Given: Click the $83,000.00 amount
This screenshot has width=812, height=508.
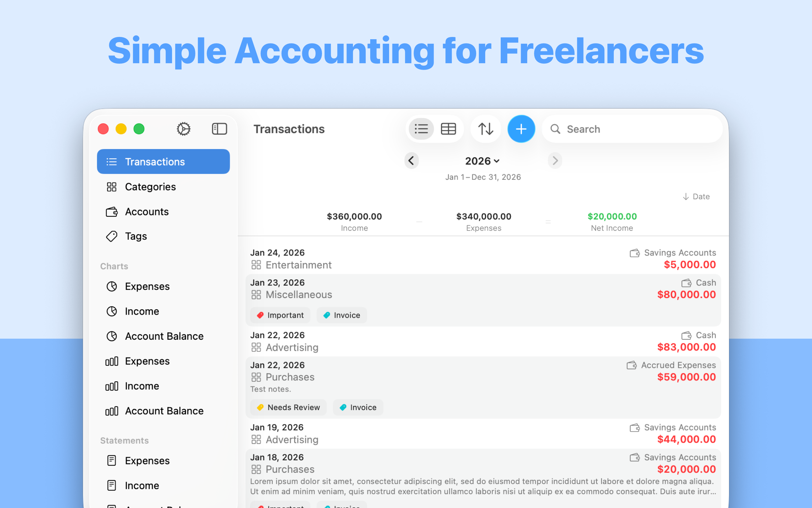Looking at the screenshot, I should (x=686, y=347).
